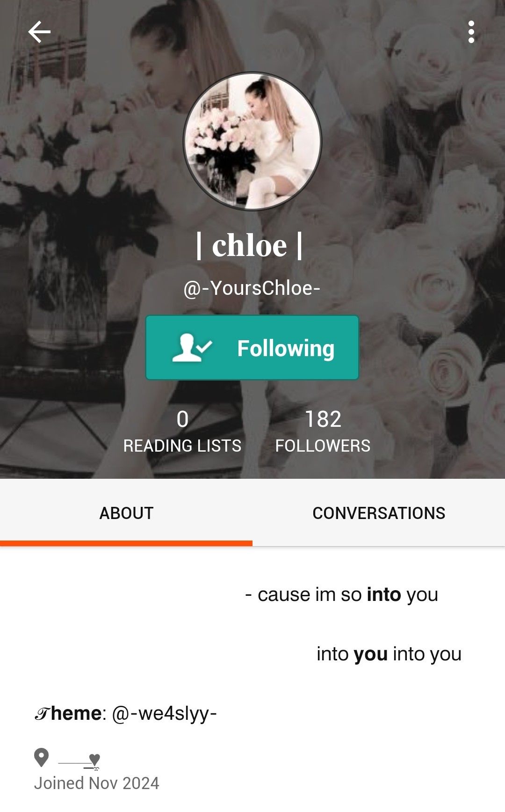The image size is (505, 812).
Task: Tap the @-YoursChloe- username
Action: point(252,288)
